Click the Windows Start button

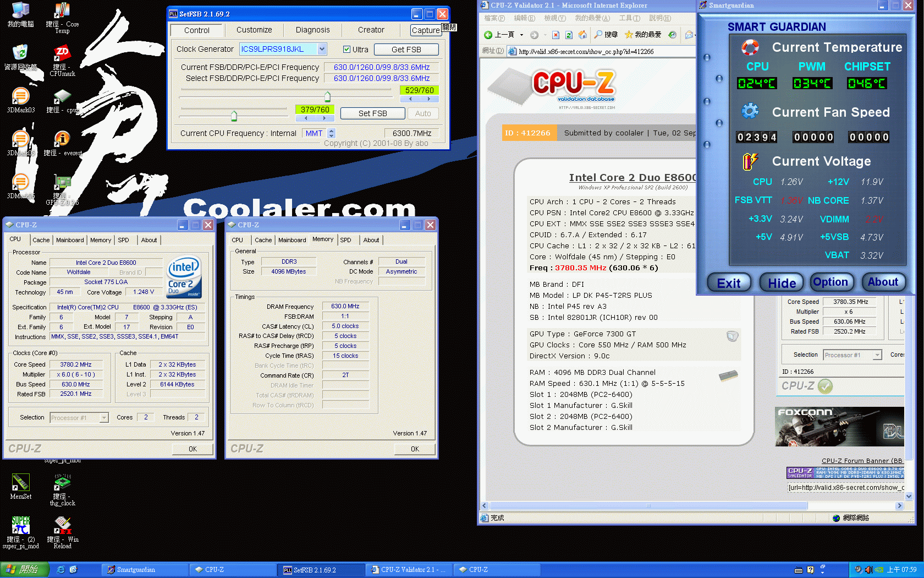pyautogui.click(x=24, y=570)
